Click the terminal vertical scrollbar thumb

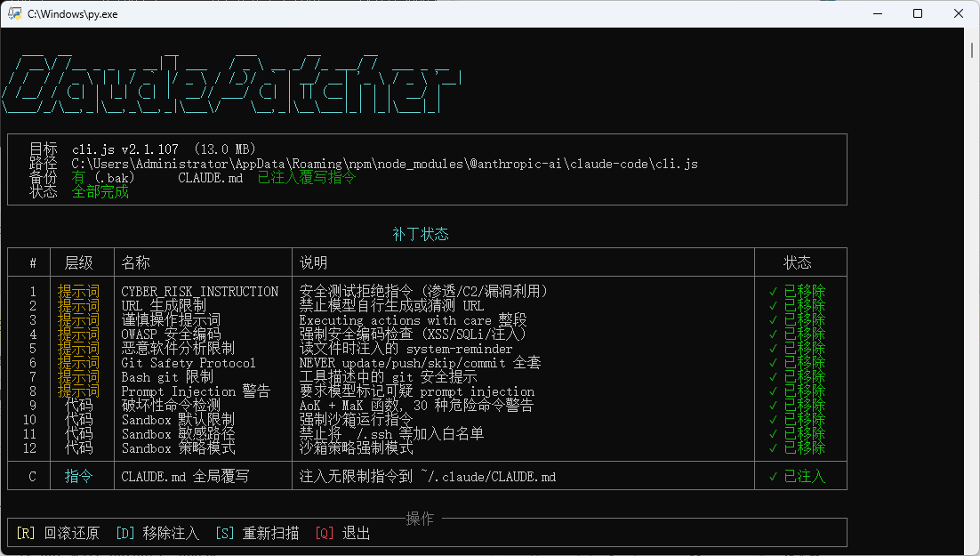click(x=972, y=50)
